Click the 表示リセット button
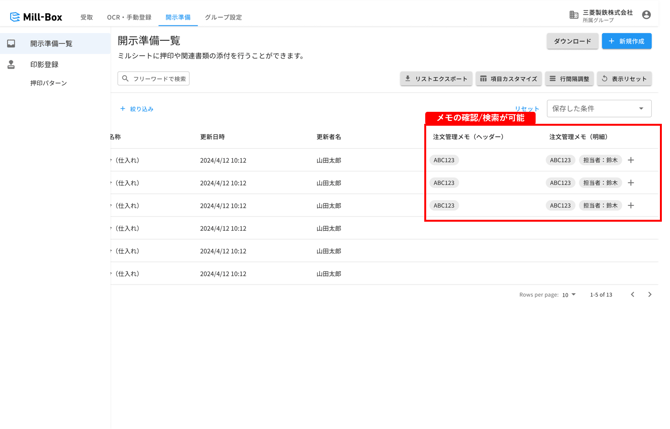Viewport: 670px width, 429px height. click(x=624, y=79)
